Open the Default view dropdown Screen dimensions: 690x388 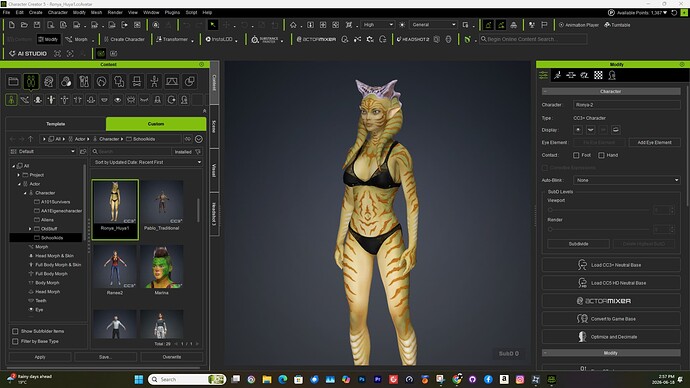[x=43, y=151]
